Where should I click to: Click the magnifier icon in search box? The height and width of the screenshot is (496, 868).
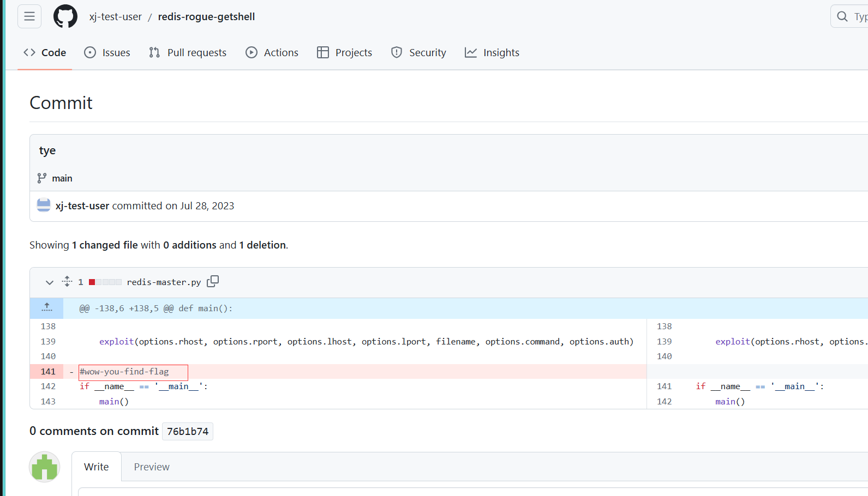coord(842,16)
